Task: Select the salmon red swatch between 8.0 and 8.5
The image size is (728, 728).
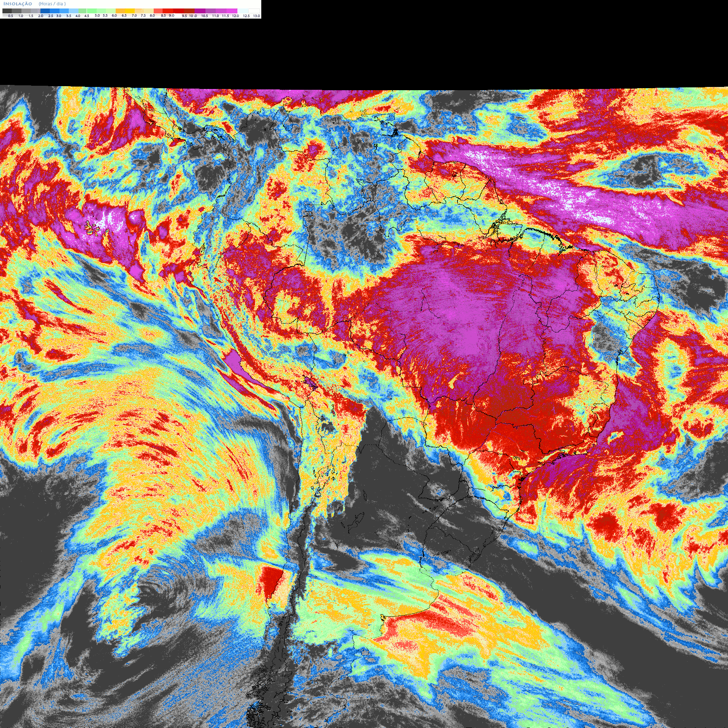Action: point(158,11)
